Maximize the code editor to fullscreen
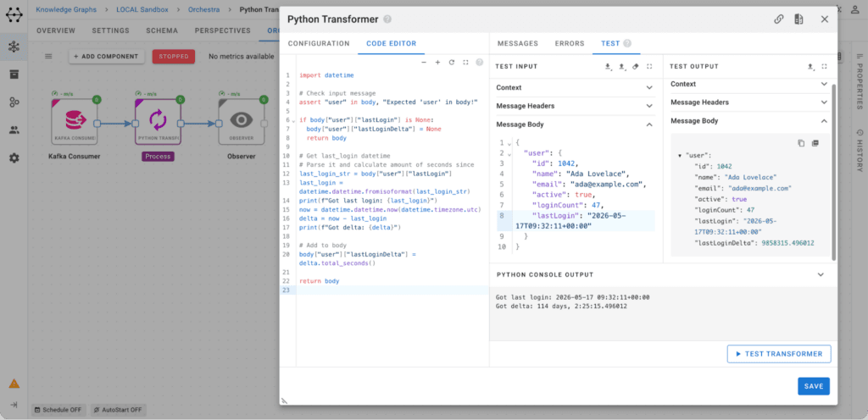The image size is (868, 420). click(x=465, y=63)
